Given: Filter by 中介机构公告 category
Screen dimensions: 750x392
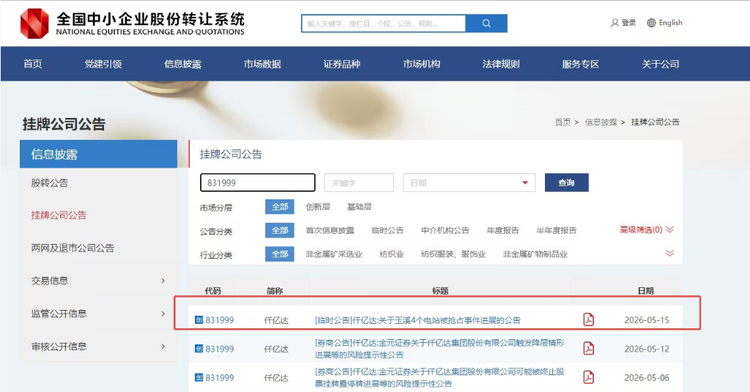Looking at the screenshot, I should pos(445,230).
